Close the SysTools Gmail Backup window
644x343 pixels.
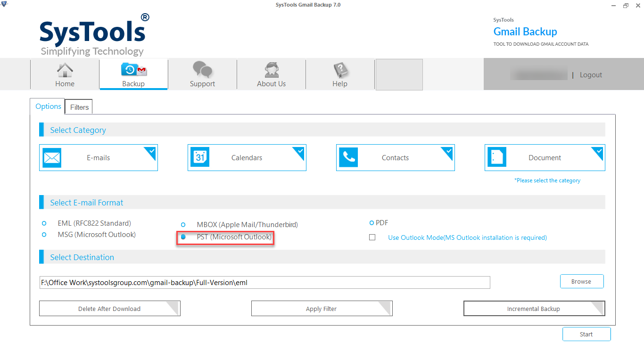pyautogui.click(x=637, y=5)
